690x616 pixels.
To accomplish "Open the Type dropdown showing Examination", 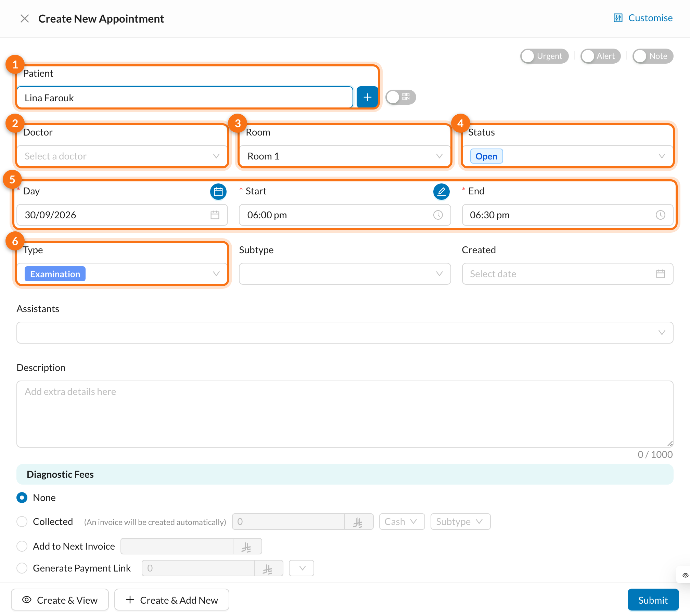I will 122,274.
